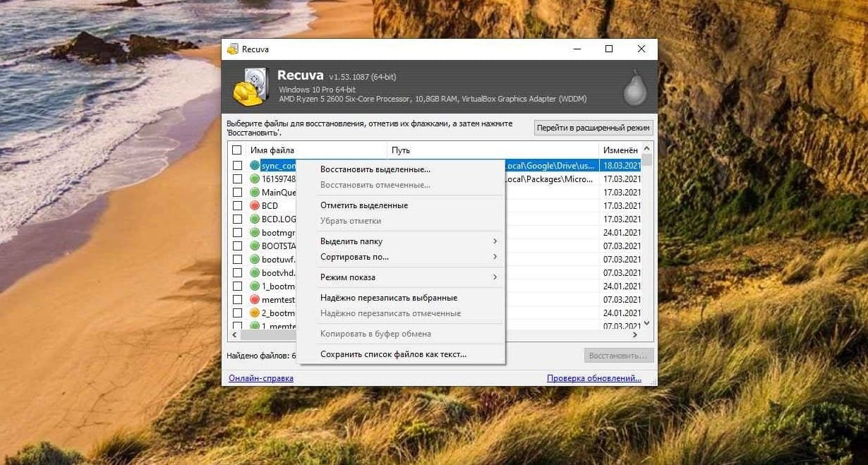Image resolution: width=868 pixels, height=465 pixels.
Task: Tick the select-all checkbox in the header row
Action: pyautogui.click(x=237, y=150)
